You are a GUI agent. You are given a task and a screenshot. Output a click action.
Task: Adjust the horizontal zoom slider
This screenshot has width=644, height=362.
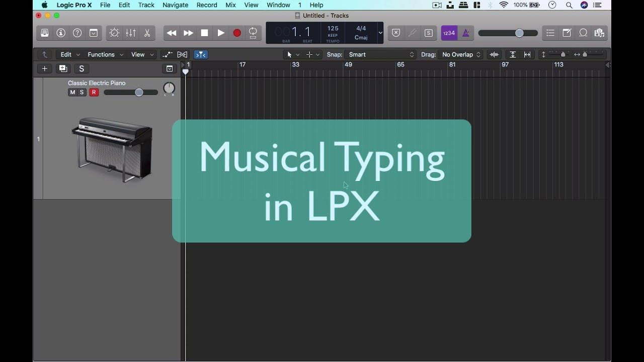pos(592,54)
